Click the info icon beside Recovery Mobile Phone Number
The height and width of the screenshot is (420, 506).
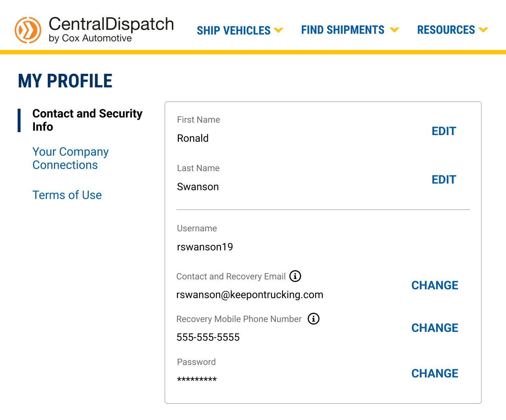point(313,319)
